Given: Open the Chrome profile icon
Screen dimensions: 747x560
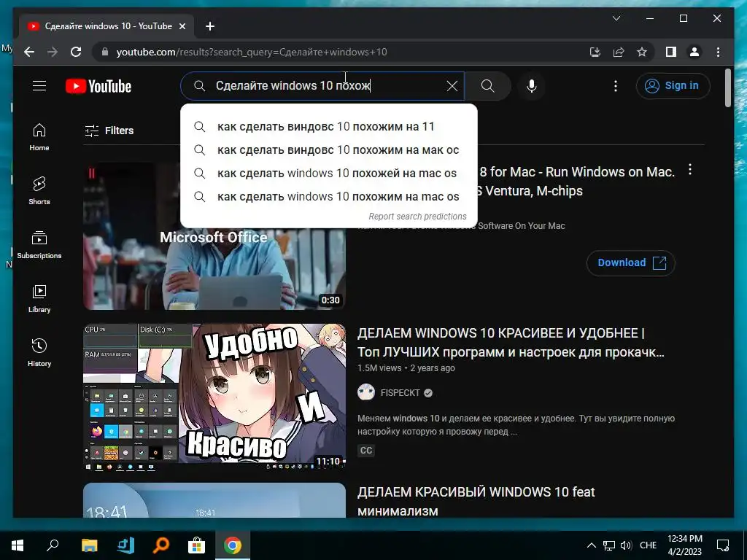Looking at the screenshot, I should point(694,52).
